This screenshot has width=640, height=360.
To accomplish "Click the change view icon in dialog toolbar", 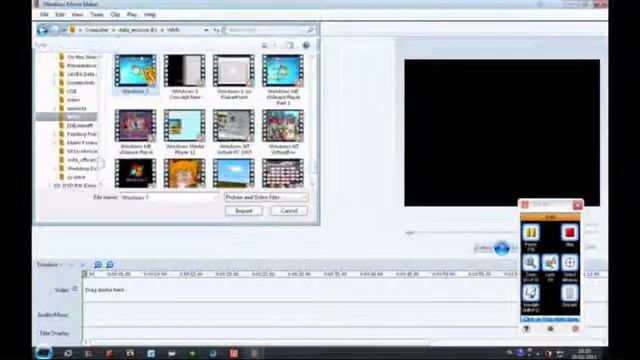I will (x=264, y=45).
